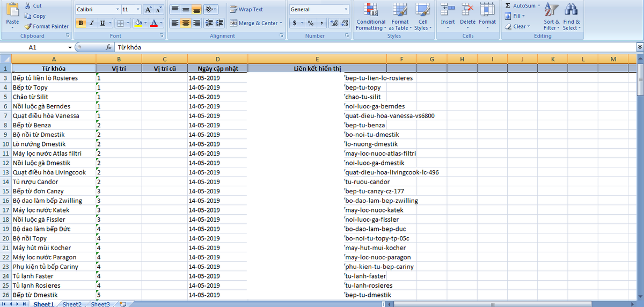Select Middle Align in Alignment group

coord(186,10)
